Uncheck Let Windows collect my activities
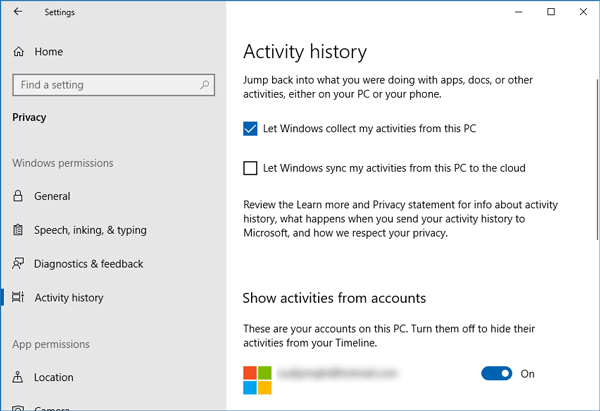Screen dimensions: 600x411 coord(250,129)
